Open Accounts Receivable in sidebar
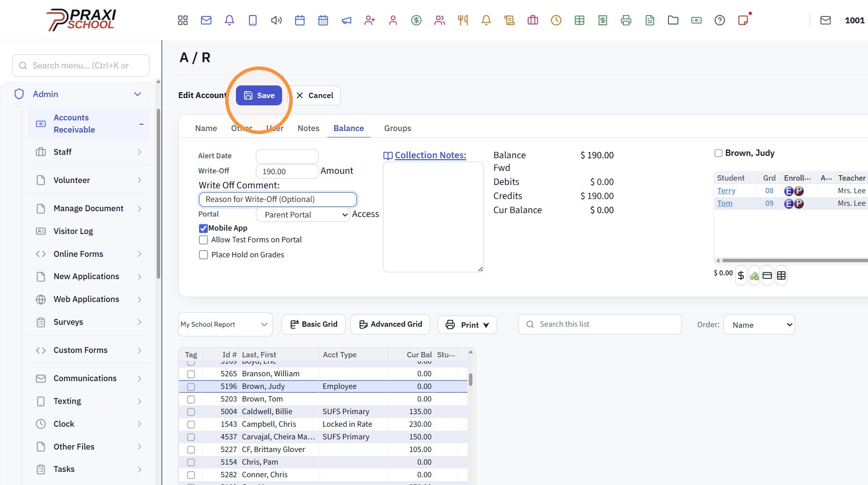 [x=89, y=124]
